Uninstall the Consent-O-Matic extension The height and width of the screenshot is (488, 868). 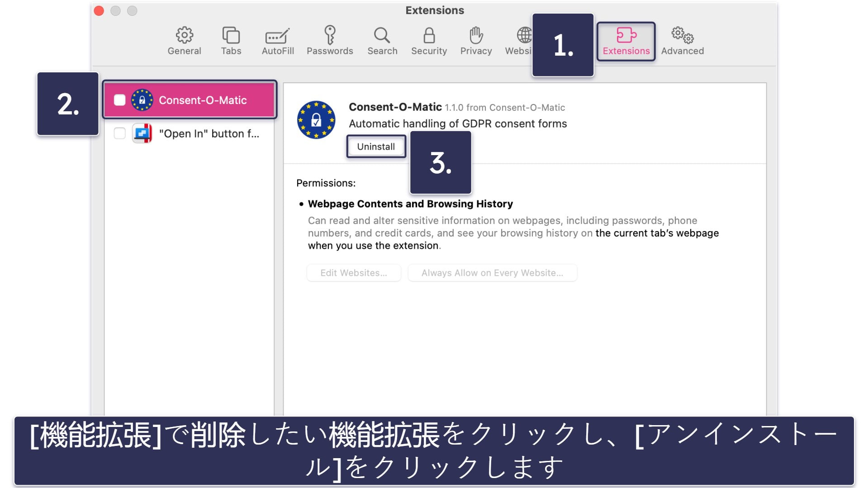(x=376, y=147)
